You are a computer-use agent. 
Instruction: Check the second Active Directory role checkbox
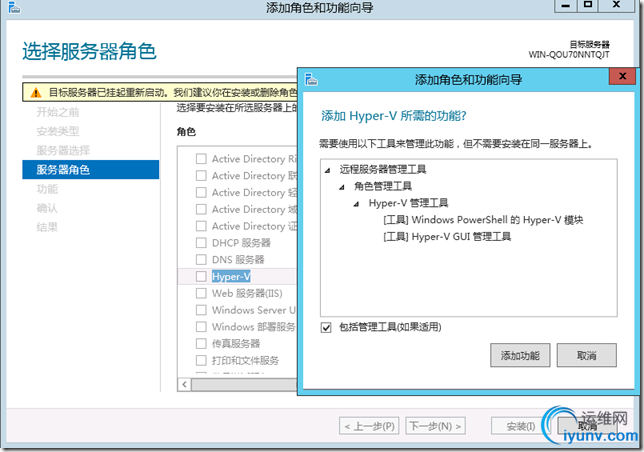click(201, 176)
